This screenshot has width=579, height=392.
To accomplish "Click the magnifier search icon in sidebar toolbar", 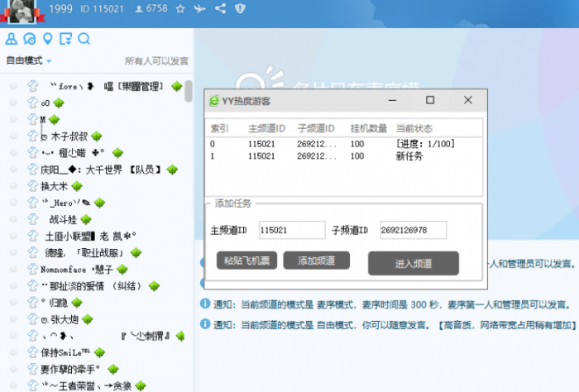I will point(84,39).
